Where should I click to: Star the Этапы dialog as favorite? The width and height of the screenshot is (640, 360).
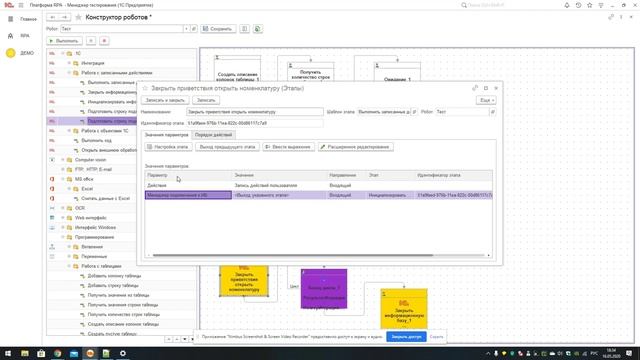[144, 88]
